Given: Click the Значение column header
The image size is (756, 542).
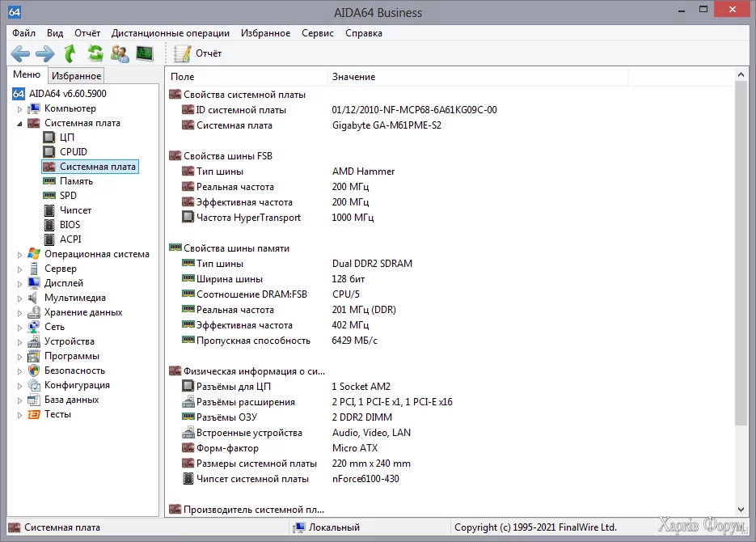Looking at the screenshot, I should click(x=353, y=77).
